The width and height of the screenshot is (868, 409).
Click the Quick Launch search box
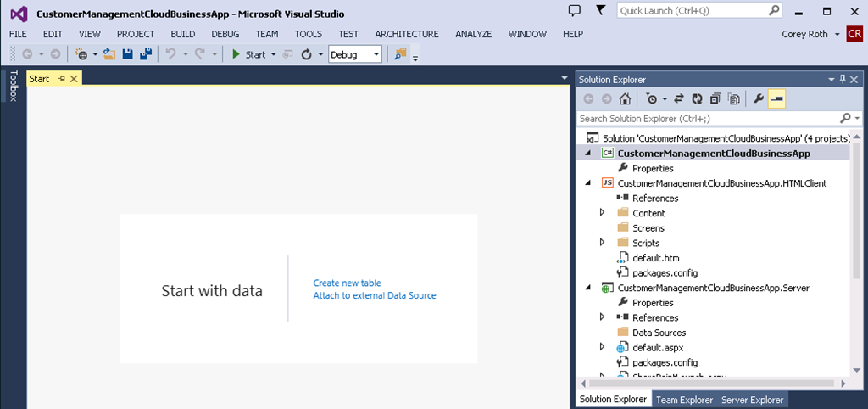(x=699, y=10)
